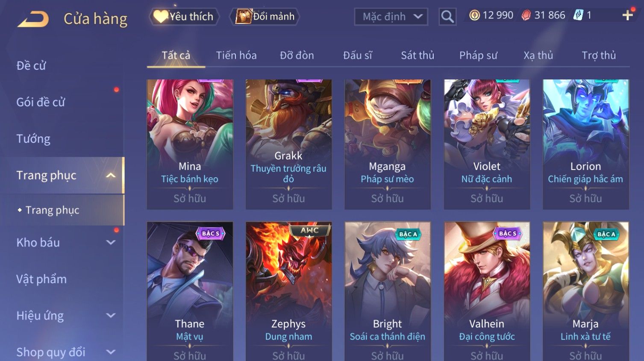Collapse the Trang phục sidebar section

(111, 175)
